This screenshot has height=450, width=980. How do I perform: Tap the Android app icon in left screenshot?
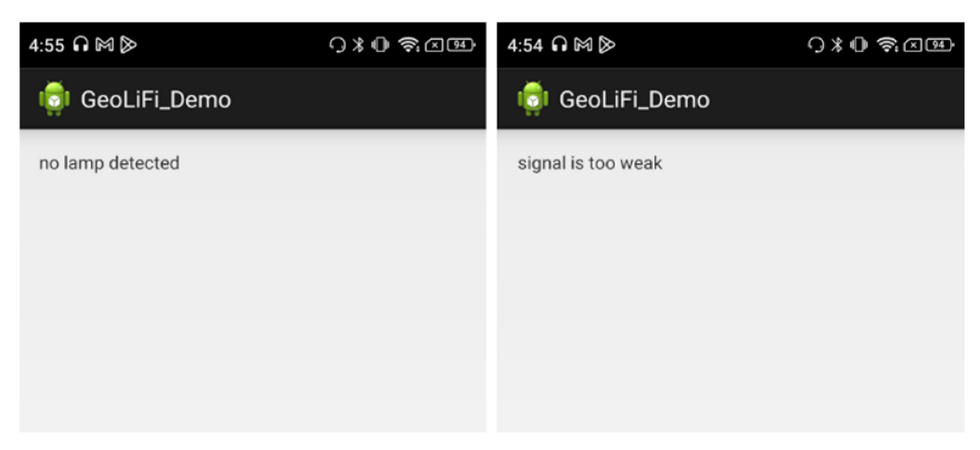[x=55, y=99]
